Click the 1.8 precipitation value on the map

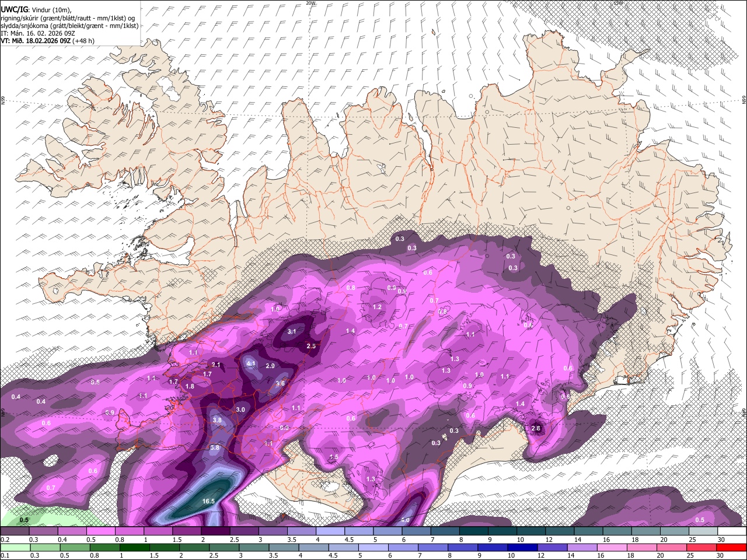pyautogui.click(x=190, y=387)
